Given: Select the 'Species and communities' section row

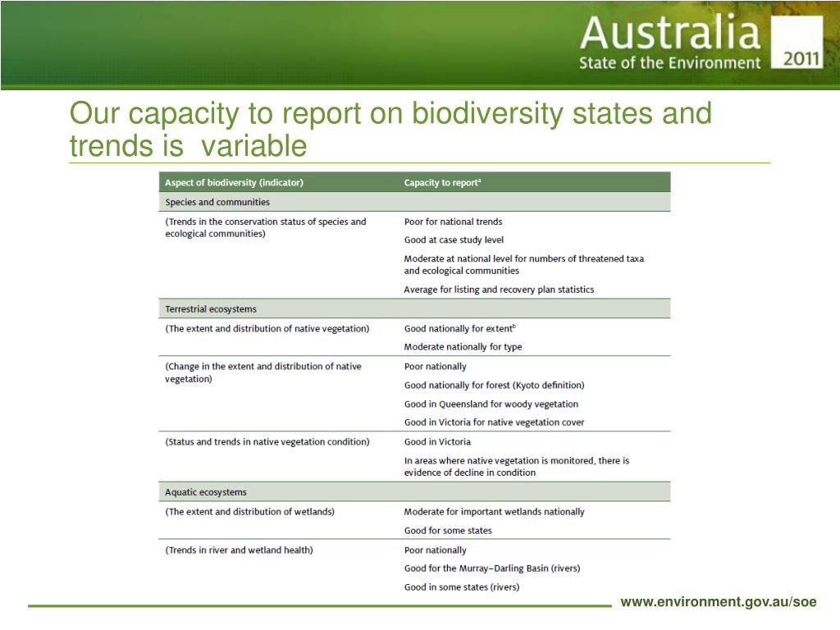Looking at the screenshot, I should pyautogui.click(x=414, y=202).
